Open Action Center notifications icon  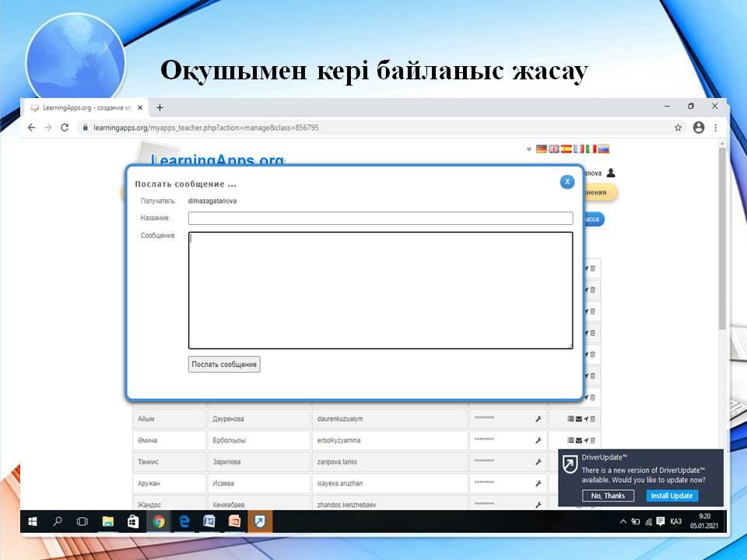click(661, 522)
